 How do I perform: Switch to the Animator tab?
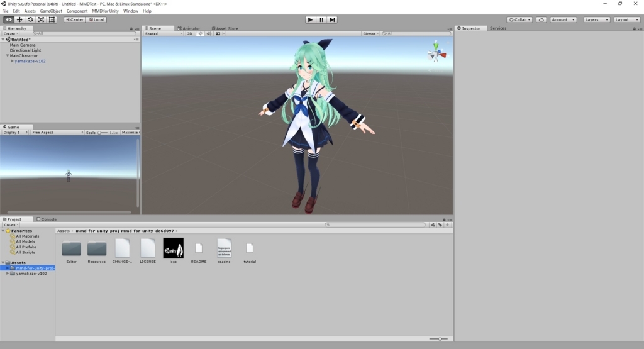tap(189, 28)
